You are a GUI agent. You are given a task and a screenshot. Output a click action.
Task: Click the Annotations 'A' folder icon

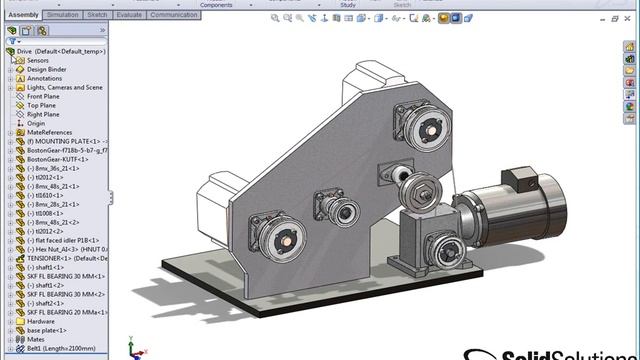(x=20, y=78)
